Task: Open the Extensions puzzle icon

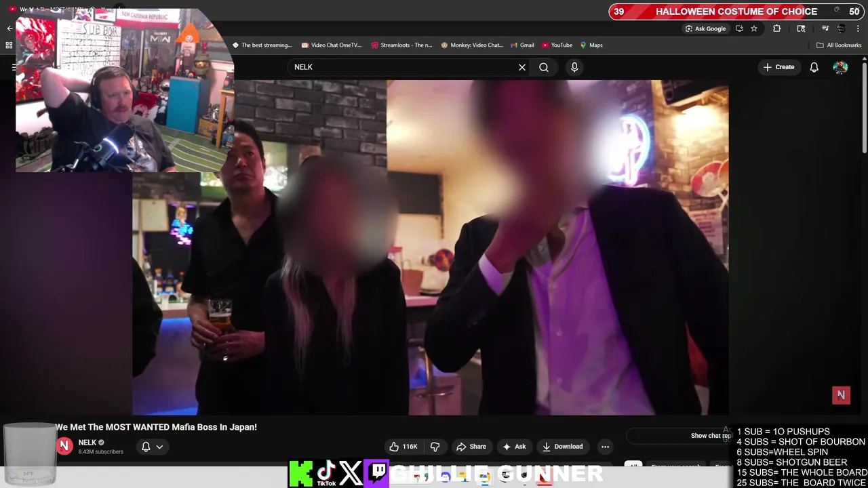Action: click(777, 28)
